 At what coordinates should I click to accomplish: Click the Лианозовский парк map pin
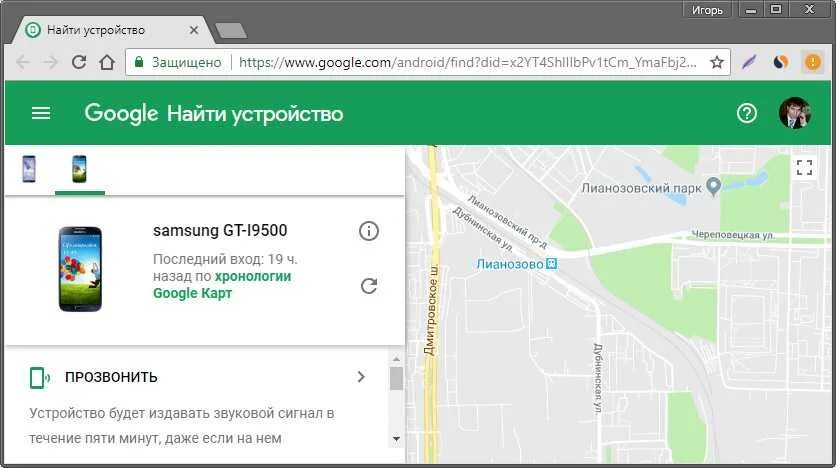(713, 185)
